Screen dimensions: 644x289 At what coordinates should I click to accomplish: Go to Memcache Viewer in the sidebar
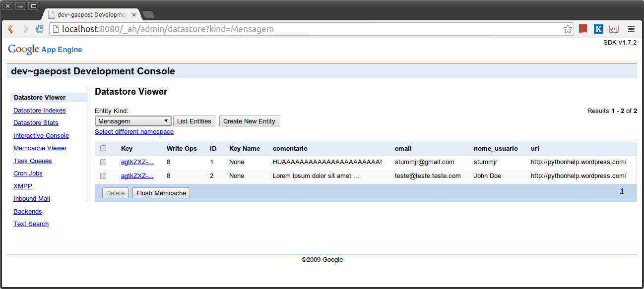40,148
